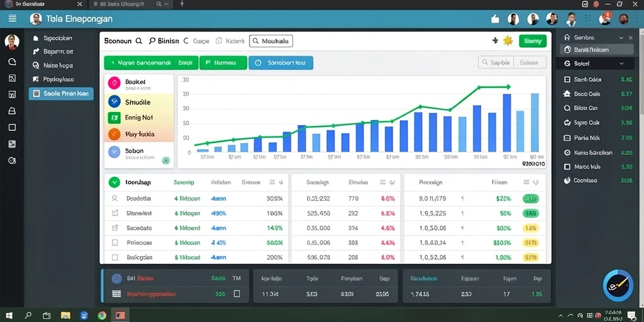Click the Sapbia search field

click(x=496, y=62)
